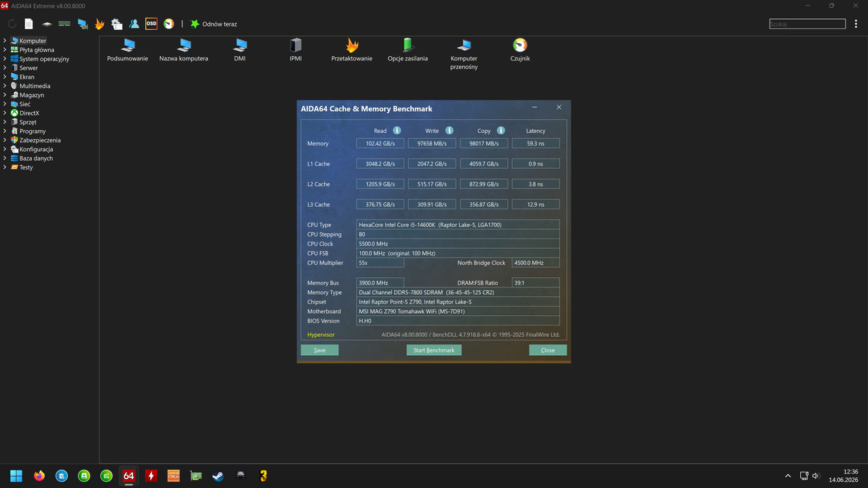
Task: Open the preferences gear toolbar icon
Action: pyautogui.click(x=117, y=24)
